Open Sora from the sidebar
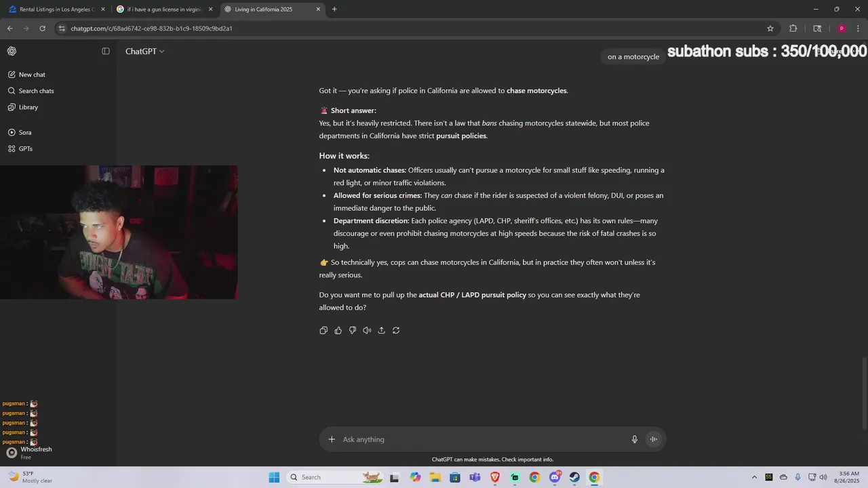 [x=25, y=132]
